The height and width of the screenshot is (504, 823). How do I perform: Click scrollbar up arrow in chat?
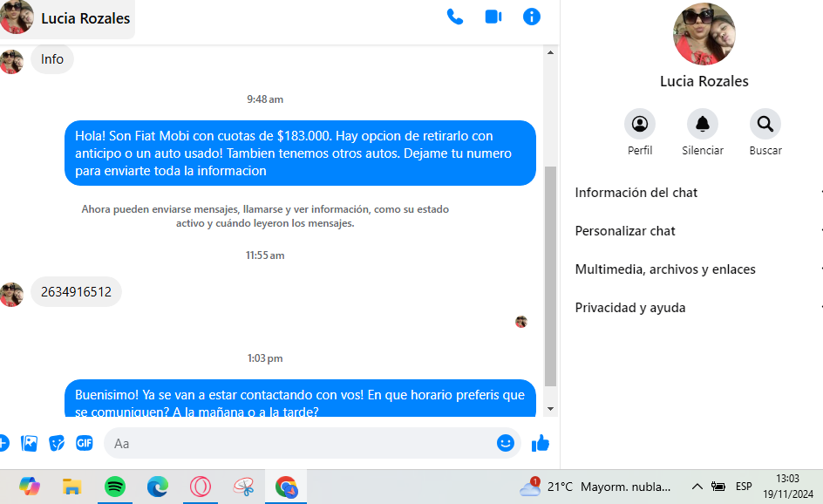click(550, 52)
